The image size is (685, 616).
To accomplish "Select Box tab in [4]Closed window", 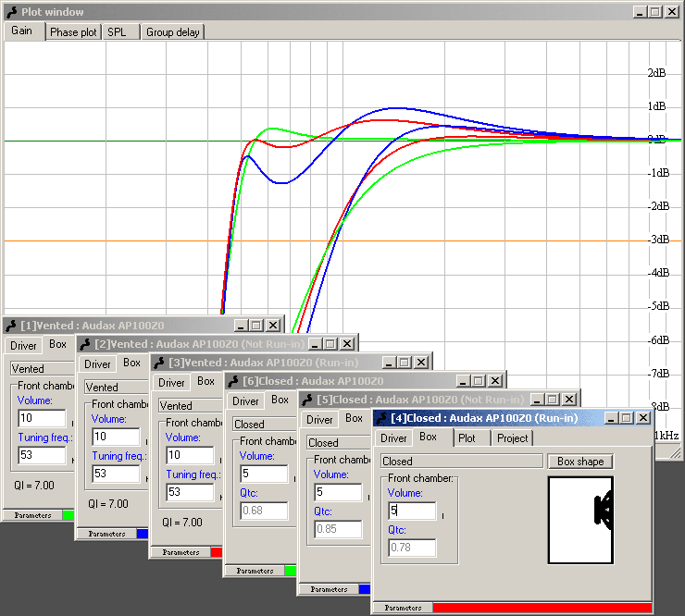I will click(432, 437).
